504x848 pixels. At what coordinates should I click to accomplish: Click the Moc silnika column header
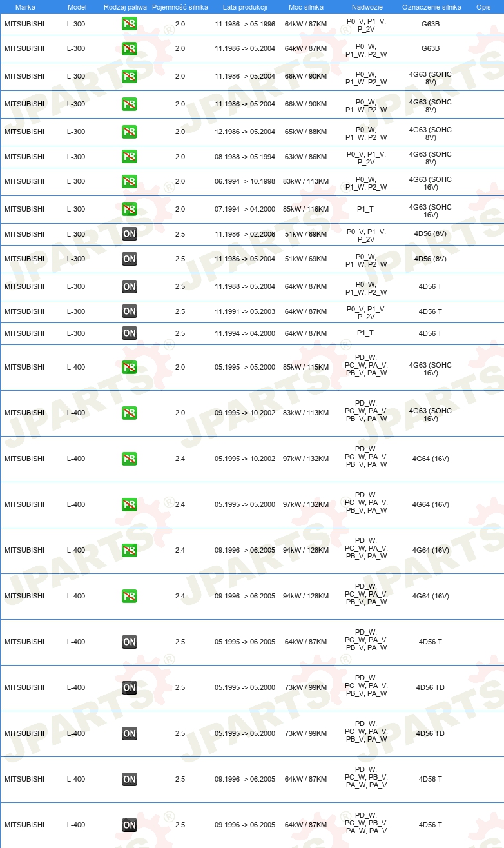pos(305,6)
